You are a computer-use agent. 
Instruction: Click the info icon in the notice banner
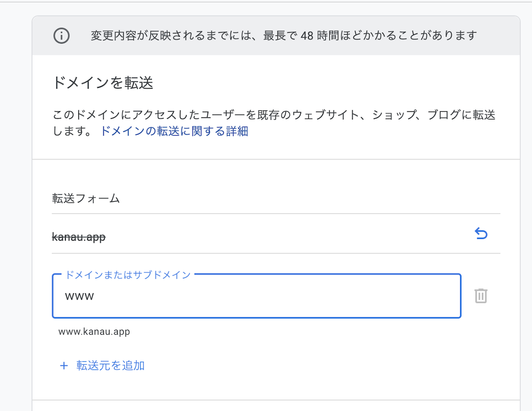pos(62,36)
